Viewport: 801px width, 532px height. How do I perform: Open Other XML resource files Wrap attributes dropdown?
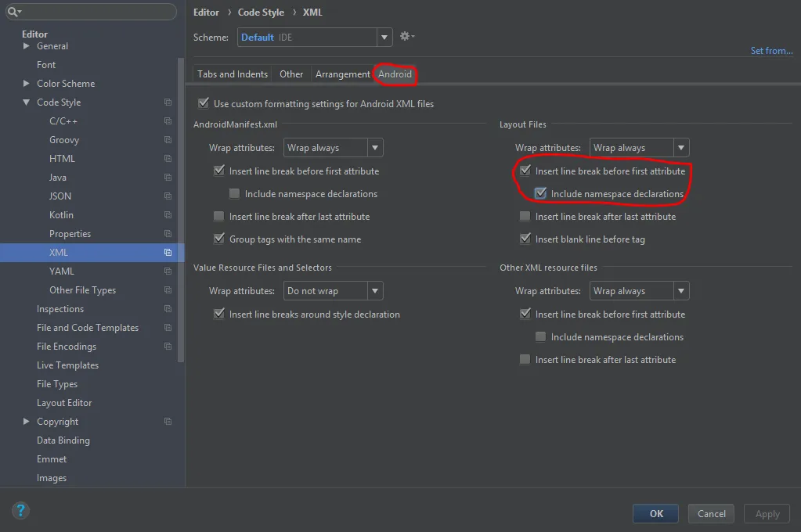tap(639, 290)
